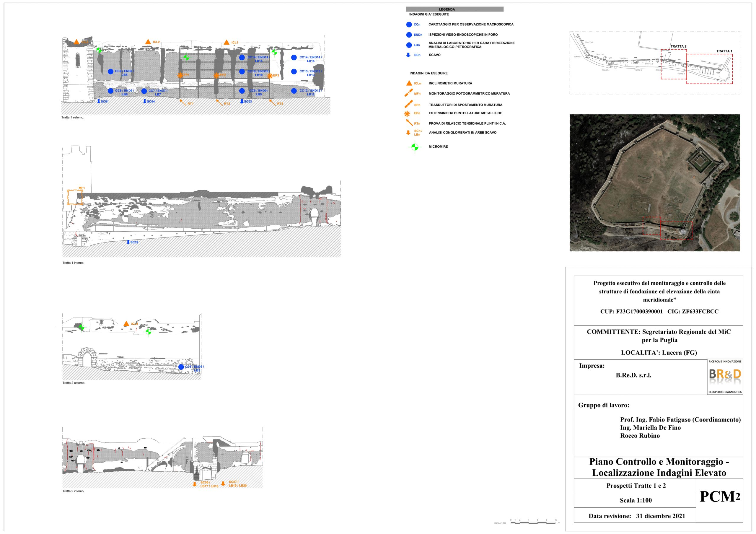Click the green MICROMIRE target in legend
The width and height of the screenshot is (756, 534).
(415, 147)
